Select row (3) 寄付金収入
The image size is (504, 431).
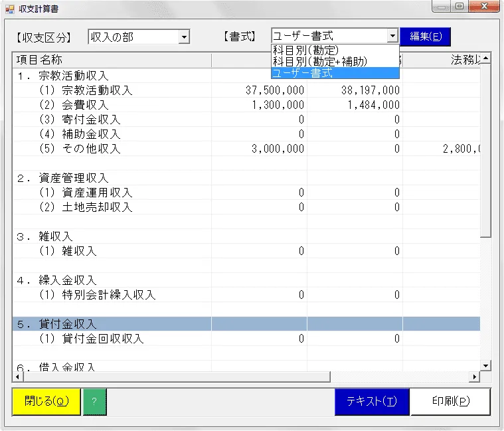tap(246, 120)
